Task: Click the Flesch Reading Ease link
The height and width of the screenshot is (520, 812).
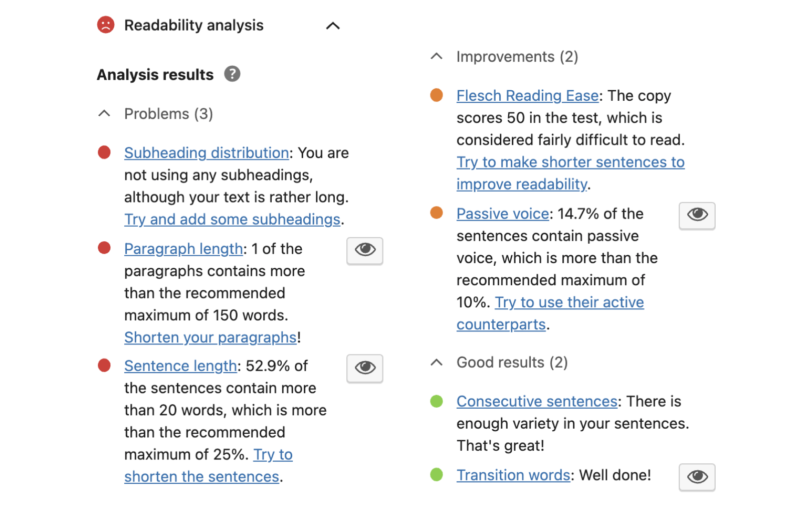Action: click(527, 95)
